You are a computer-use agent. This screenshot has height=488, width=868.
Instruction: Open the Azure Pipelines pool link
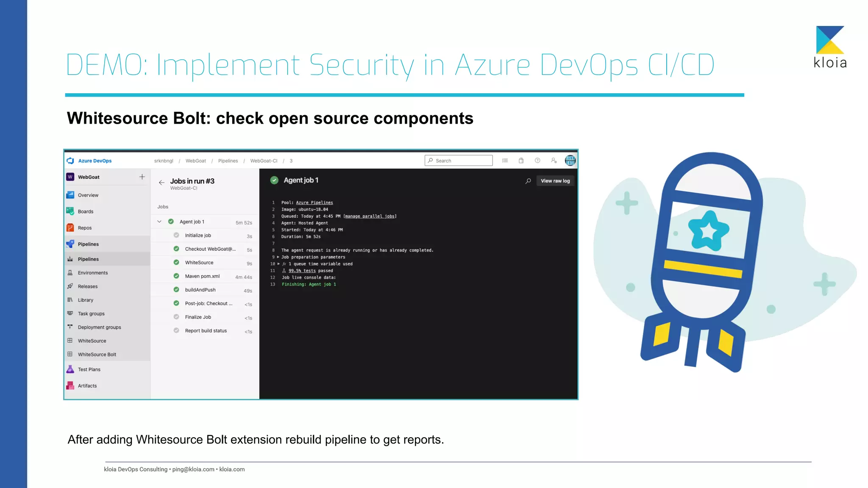[x=314, y=202]
